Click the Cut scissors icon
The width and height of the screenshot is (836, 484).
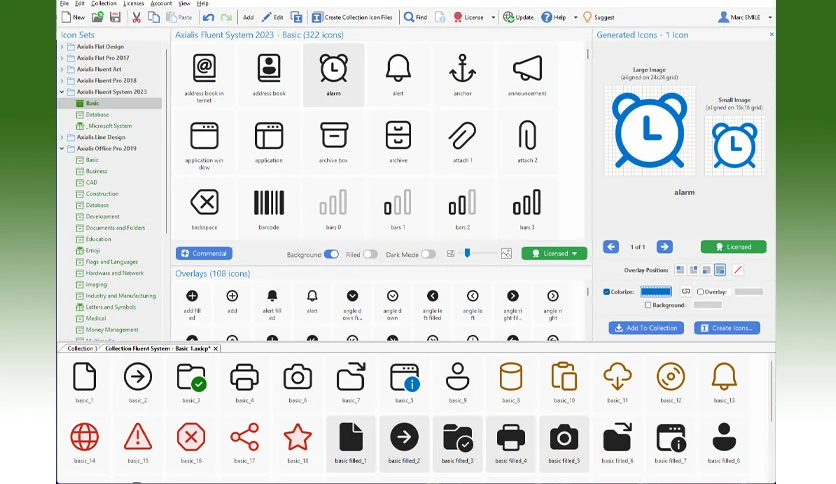click(136, 17)
